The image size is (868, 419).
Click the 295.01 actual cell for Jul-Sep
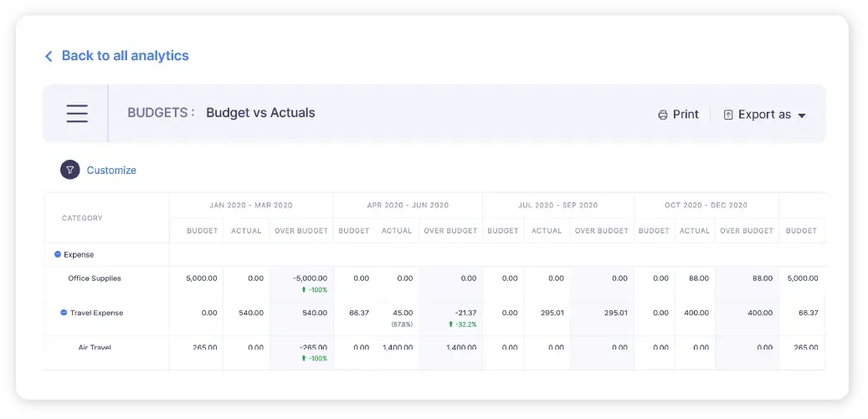(x=552, y=313)
